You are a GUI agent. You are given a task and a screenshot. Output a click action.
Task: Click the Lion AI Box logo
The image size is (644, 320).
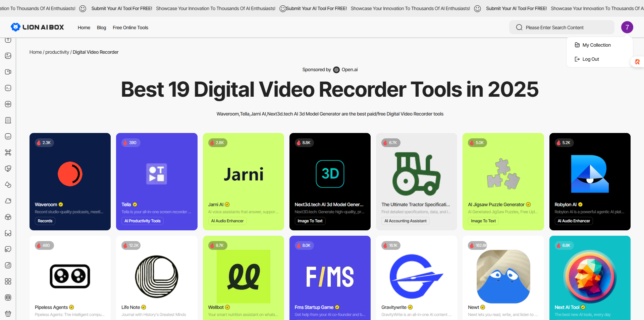click(37, 27)
